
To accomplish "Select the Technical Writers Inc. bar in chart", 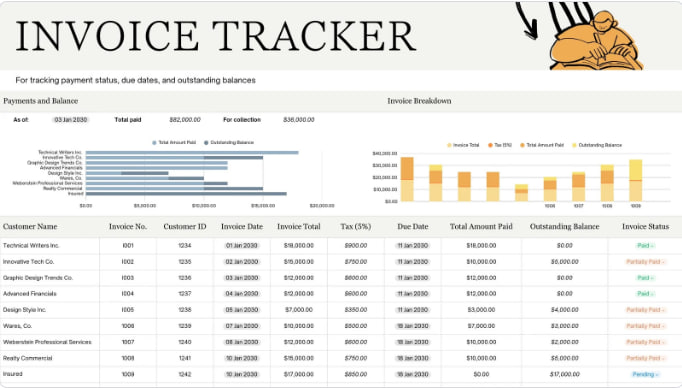I will pyautogui.click(x=192, y=153).
